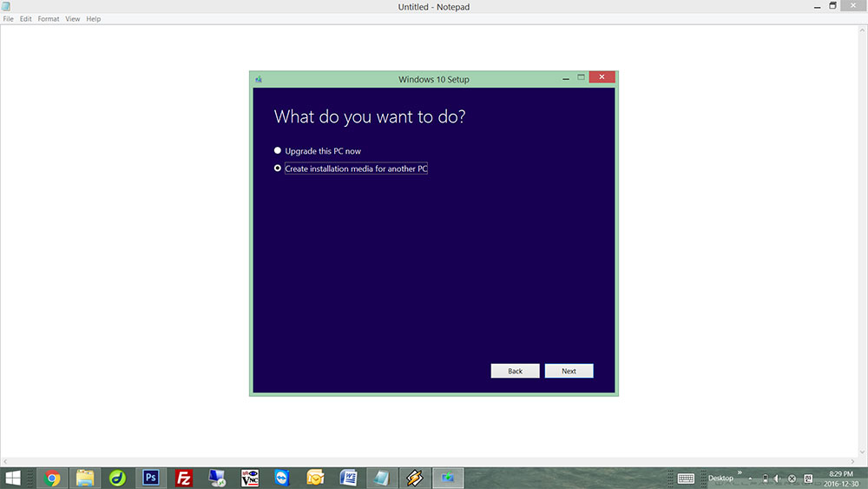Screen dimensions: 868x489
Task: Open the File menu in Notepad
Action: pyautogui.click(x=9, y=19)
